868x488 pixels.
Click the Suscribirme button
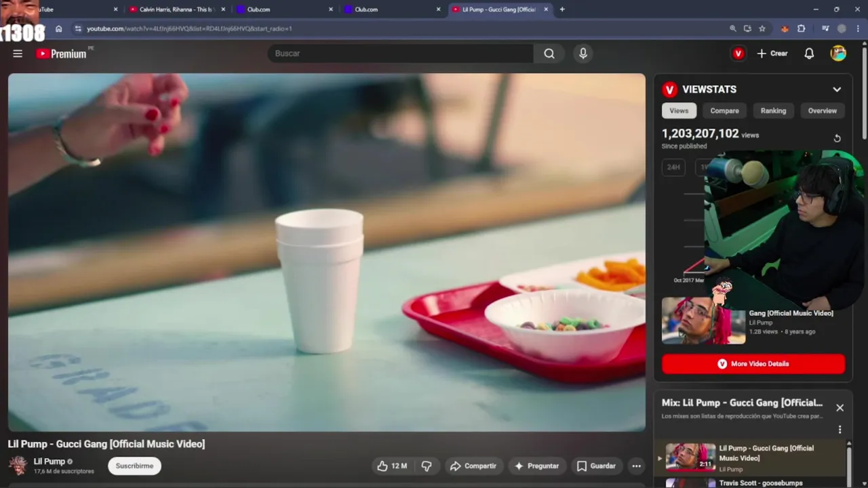click(134, 466)
